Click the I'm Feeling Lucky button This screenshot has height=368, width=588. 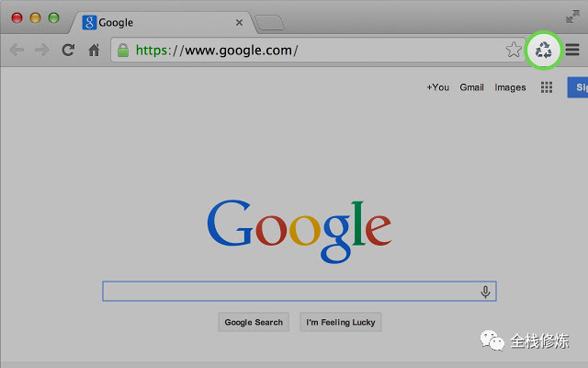340,322
